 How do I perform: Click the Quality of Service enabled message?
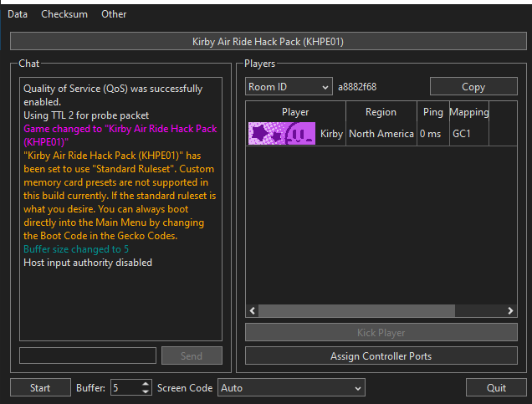point(113,95)
